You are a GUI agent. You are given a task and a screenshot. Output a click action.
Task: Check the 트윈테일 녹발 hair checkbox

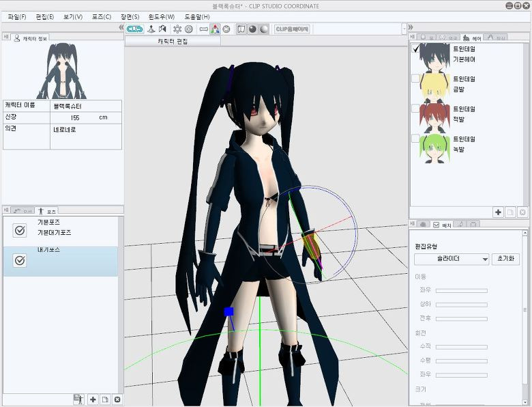(x=415, y=138)
